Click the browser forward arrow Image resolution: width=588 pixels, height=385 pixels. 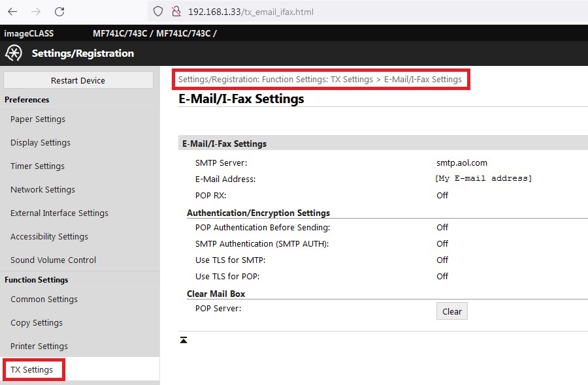(x=36, y=12)
